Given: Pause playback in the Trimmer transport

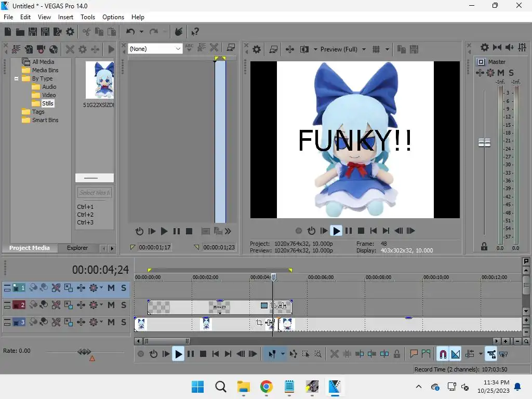Looking at the screenshot, I should tap(177, 231).
